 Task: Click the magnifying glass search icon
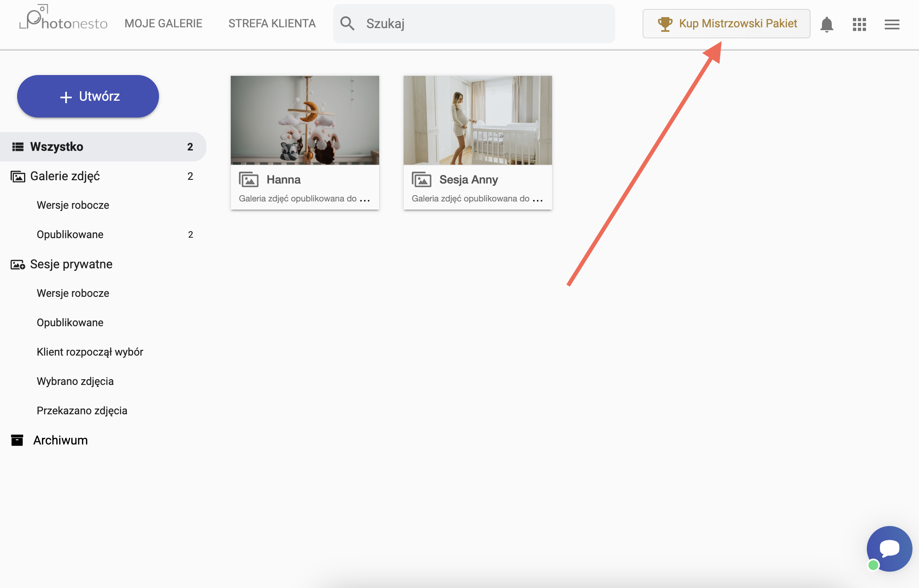click(x=347, y=24)
